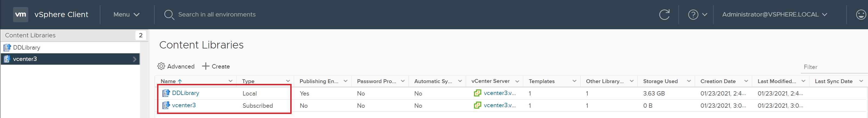Expand the vcenter3 sidebar item arrow
Screen dimensions: 868x118
[135, 59]
